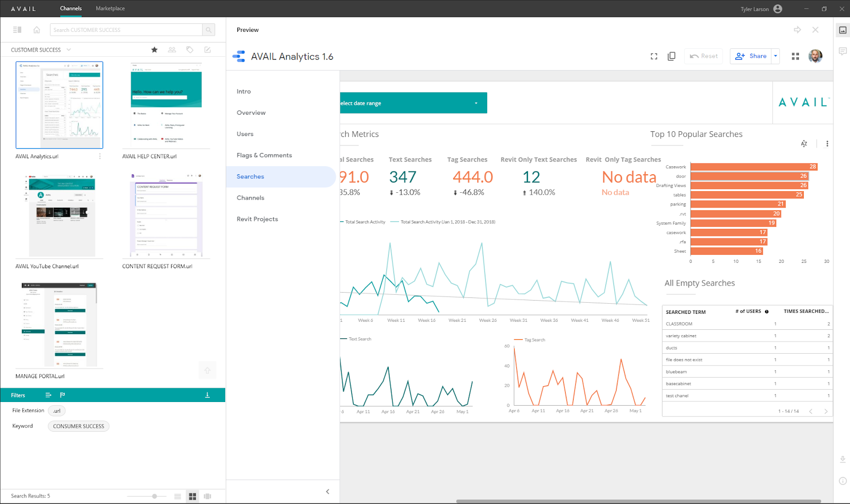Screen dimensions: 850x504
Task: Click the user profile photo in report header
Action: click(815, 56)
